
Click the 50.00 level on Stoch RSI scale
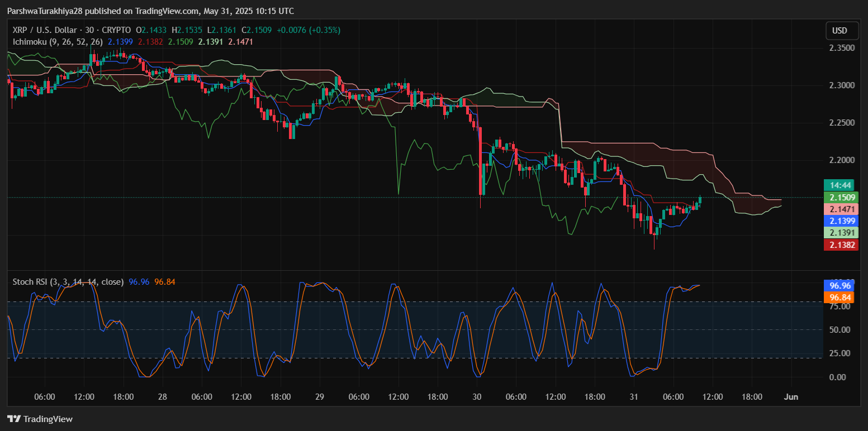point(840,330)
